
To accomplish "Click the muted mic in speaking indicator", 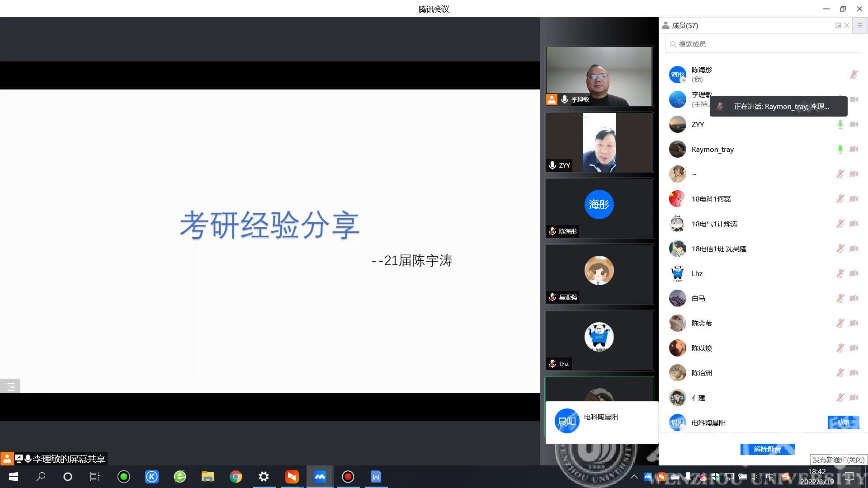I will click(x=720, y=107).
